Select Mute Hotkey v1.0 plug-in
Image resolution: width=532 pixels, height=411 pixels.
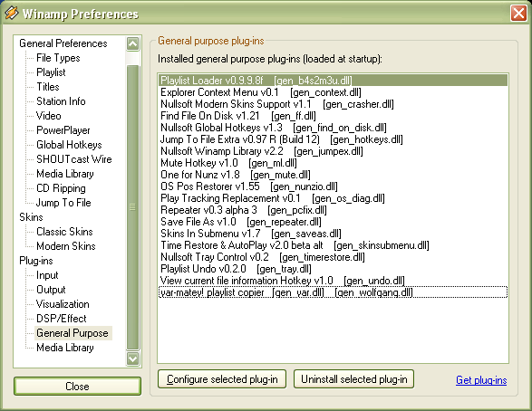point(334,163)
